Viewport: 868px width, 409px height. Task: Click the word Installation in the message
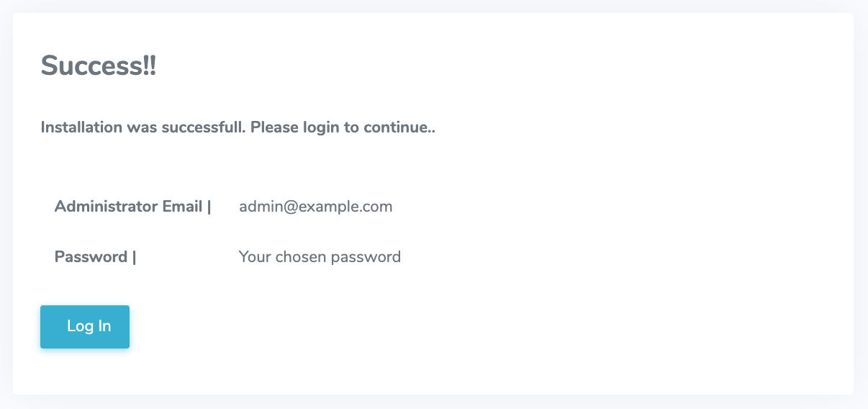point(81,128)
